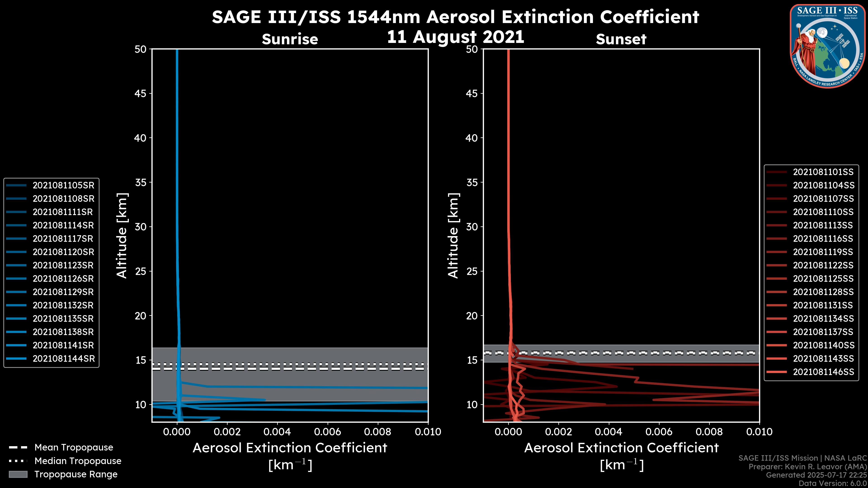Click the 2021081128SS legend entry
Image resolution: width=868 pixels, height=488 pixels.
pos(823,292)
